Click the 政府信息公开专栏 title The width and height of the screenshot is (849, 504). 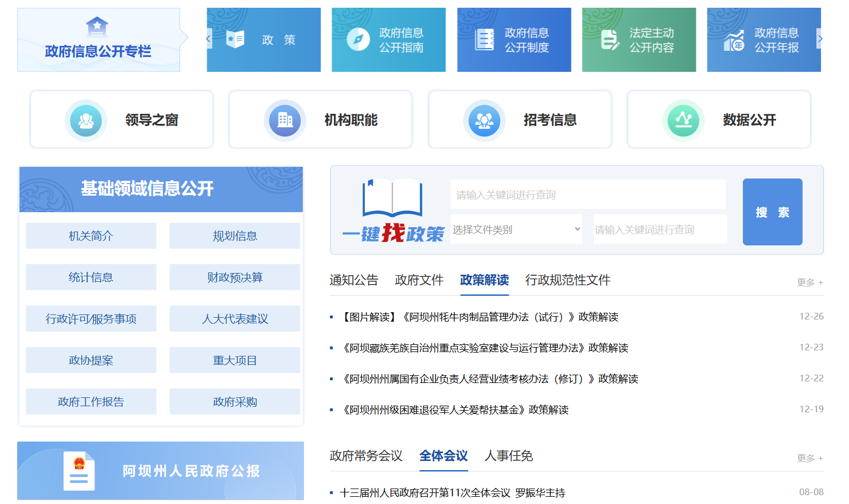pyautogui.click(x=98, y=51)
